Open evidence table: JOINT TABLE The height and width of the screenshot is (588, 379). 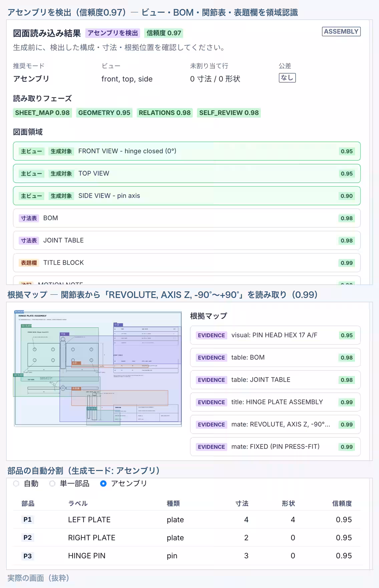[x=275, y=380]
